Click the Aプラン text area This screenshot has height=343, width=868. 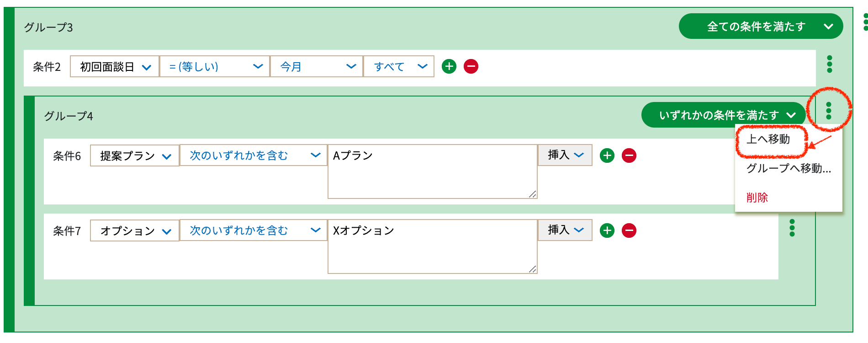(433, 171)
